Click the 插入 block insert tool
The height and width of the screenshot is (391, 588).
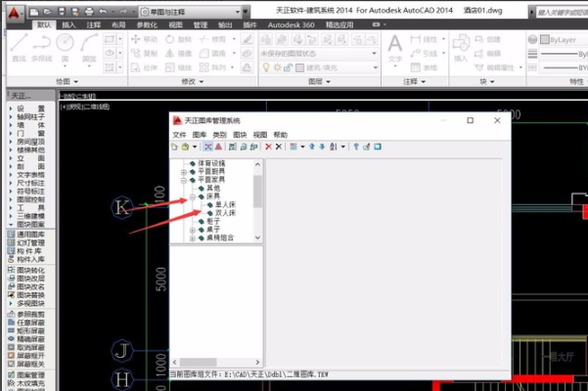[461, 49]
